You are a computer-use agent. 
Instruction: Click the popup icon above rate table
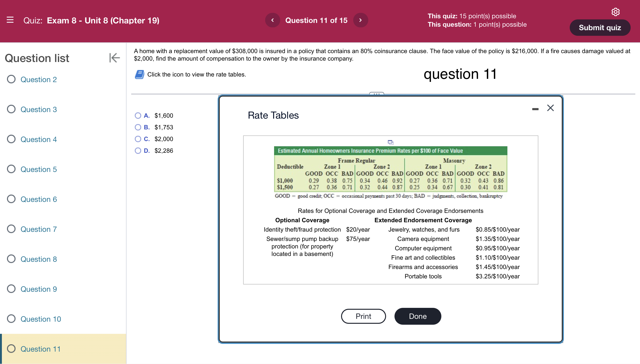tap(390, 142)
